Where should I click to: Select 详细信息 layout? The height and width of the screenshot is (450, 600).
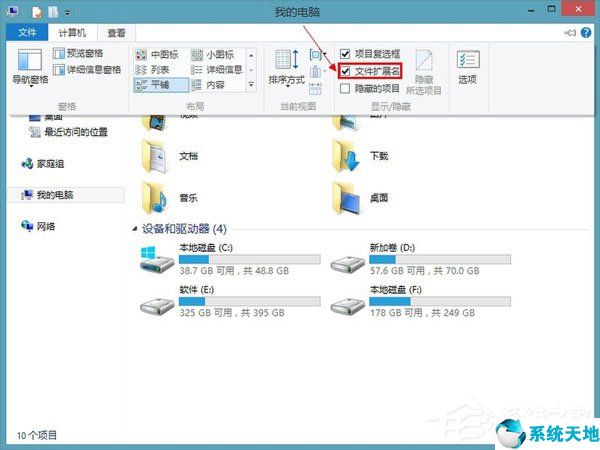coord(217,70)
